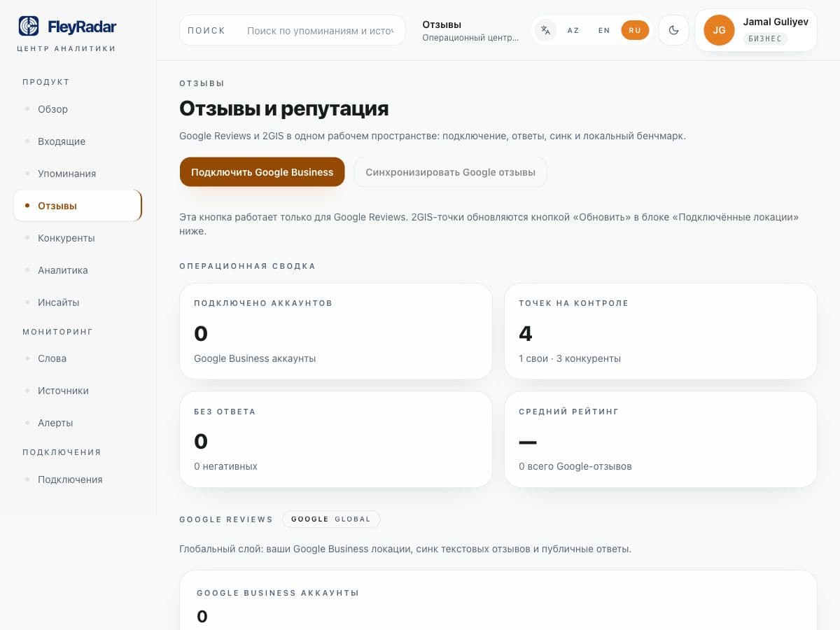The height and width of the screenshot is (630, 840).
Task: Open the Jamal Guliyev profile card
Action: pyautogui.click(x=756, y=30)
